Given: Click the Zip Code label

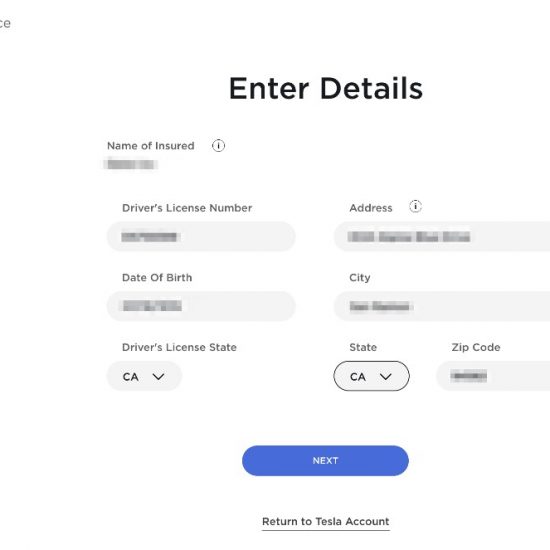Looking at the screenshot, I should (x=476, y=347).
